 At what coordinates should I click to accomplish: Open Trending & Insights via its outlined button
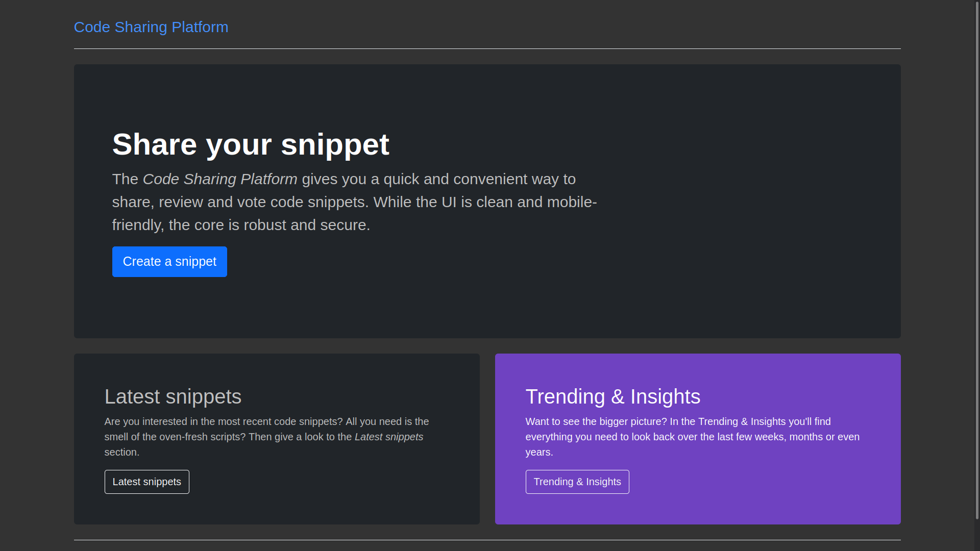[x=577, y=482]
